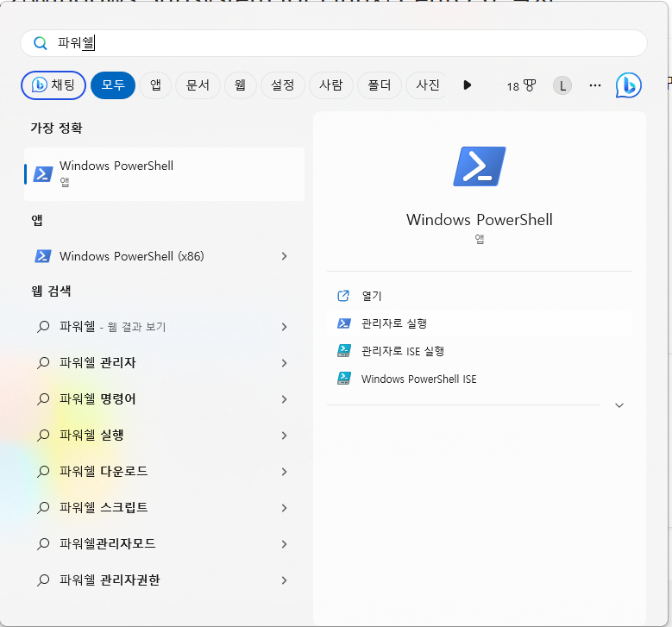The image size is (672, 627).
Task: Click search icon beside 파워쉘 관리자
Action: (x=43, y=363)
